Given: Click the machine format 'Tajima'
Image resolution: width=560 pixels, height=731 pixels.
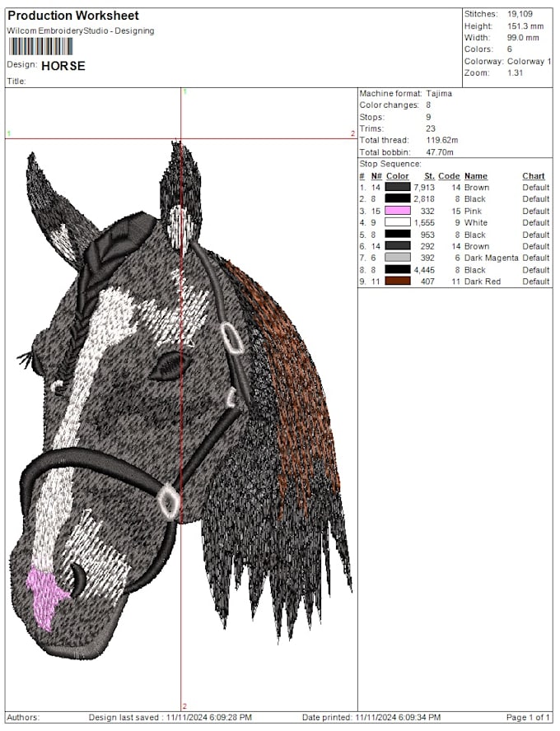Looking at the screenshot, I should (439, 93).
